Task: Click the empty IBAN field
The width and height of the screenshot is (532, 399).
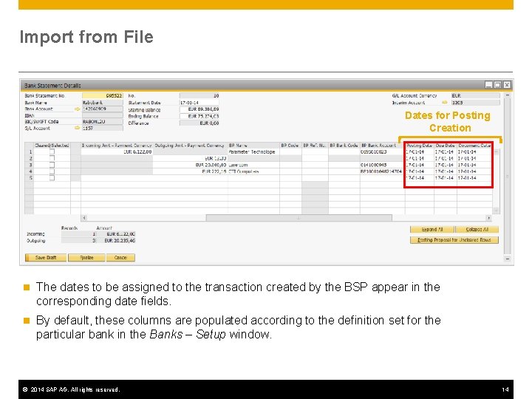Action: [x=103, y=115]
